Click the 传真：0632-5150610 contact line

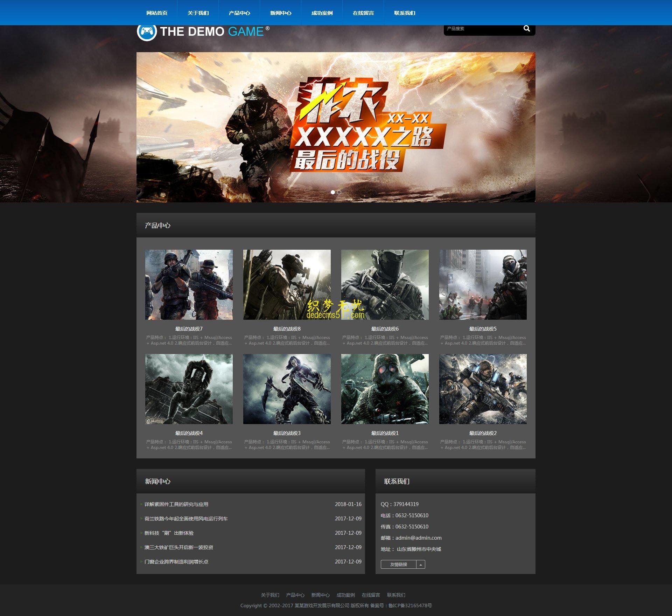tap(405, 527)
